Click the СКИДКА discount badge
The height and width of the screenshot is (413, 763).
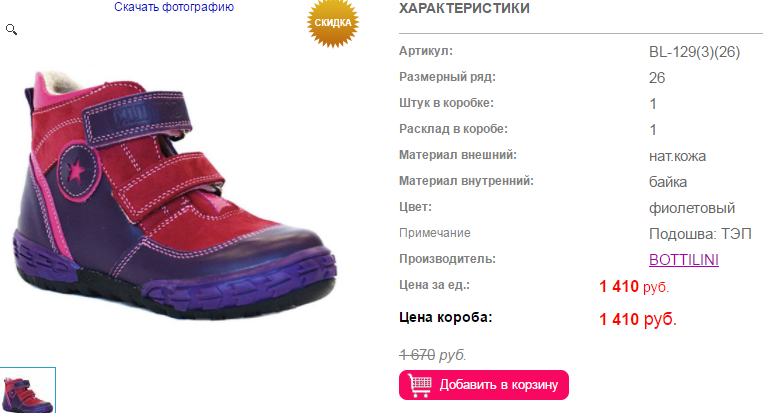333,23
